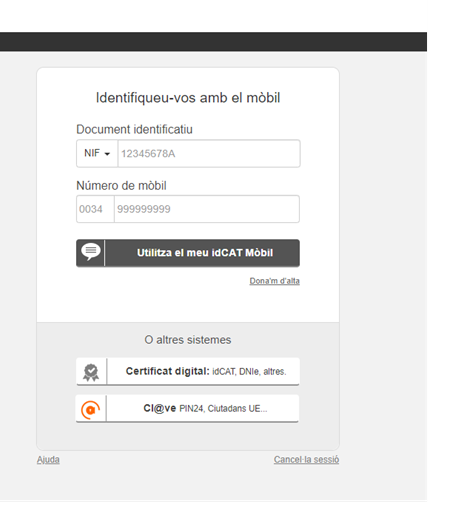The image size is (458, 520).
Task: Focus the 12345678A document number field
Action: point(209,153)
